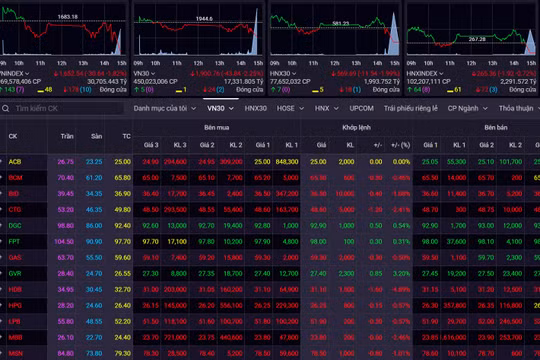Click HPG ask volume 357,800
This screenshot has height=360, width=540.
click(x=455, y=305)
